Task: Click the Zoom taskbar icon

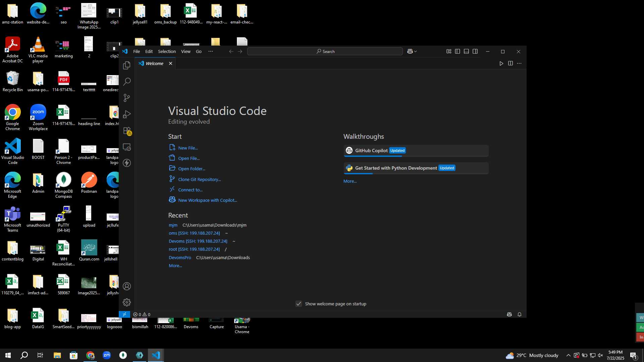Action: click(x=107, y=355)
